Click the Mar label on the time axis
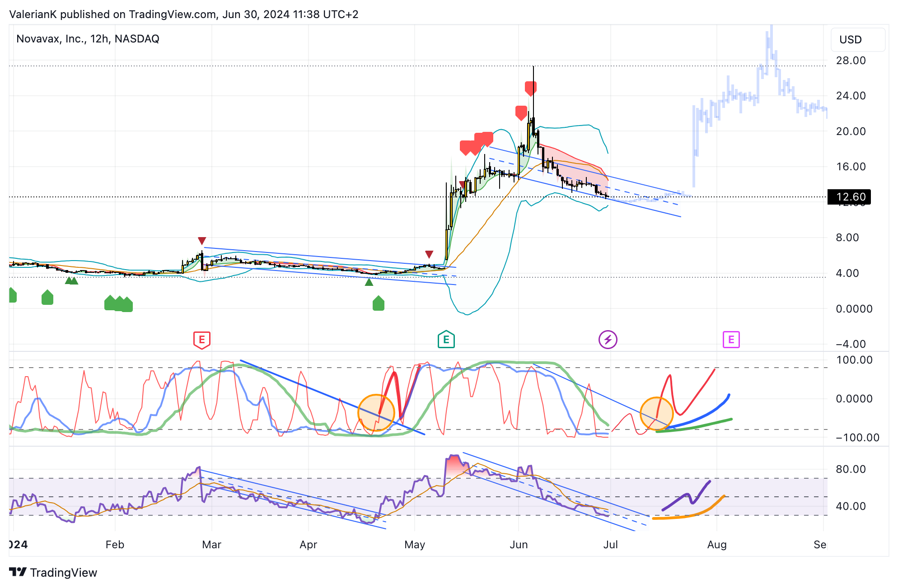The width and height of the screenshot is (898, 588). [x=212, y=545]
